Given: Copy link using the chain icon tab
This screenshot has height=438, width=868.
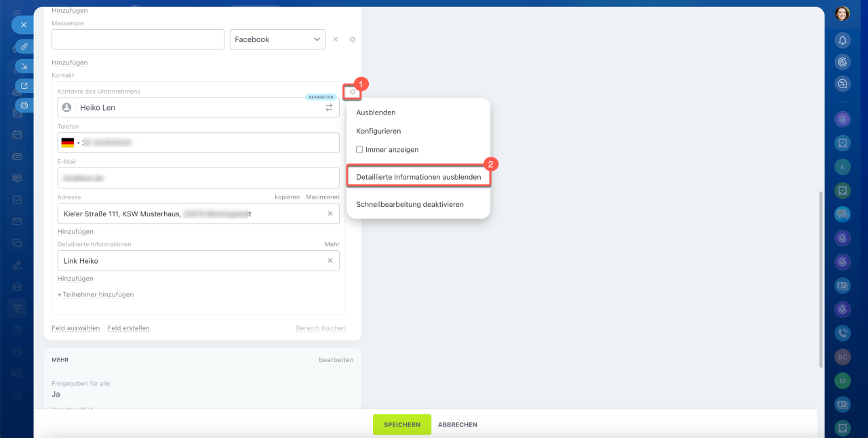Looking at the screenshot, I should 24,46.
